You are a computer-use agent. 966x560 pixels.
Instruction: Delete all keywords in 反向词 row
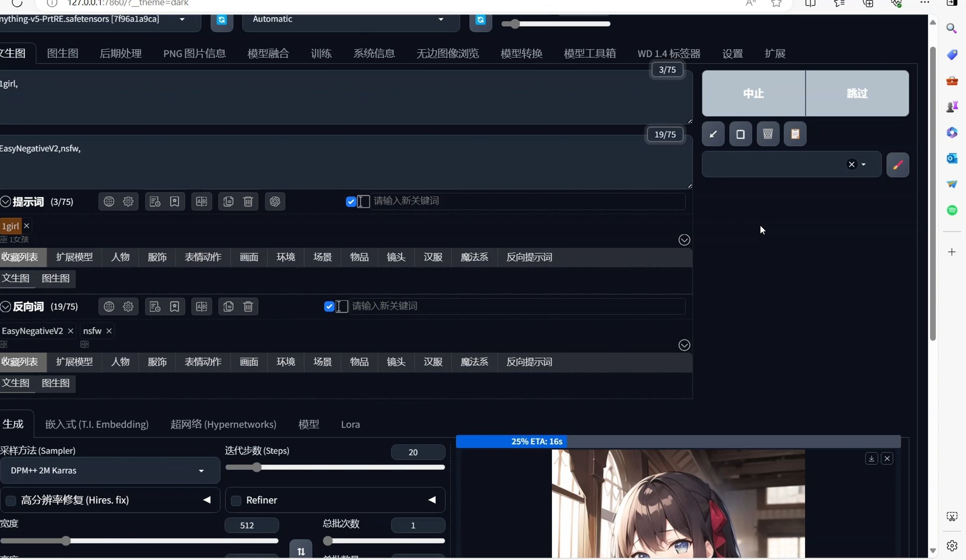coord(248,306)
